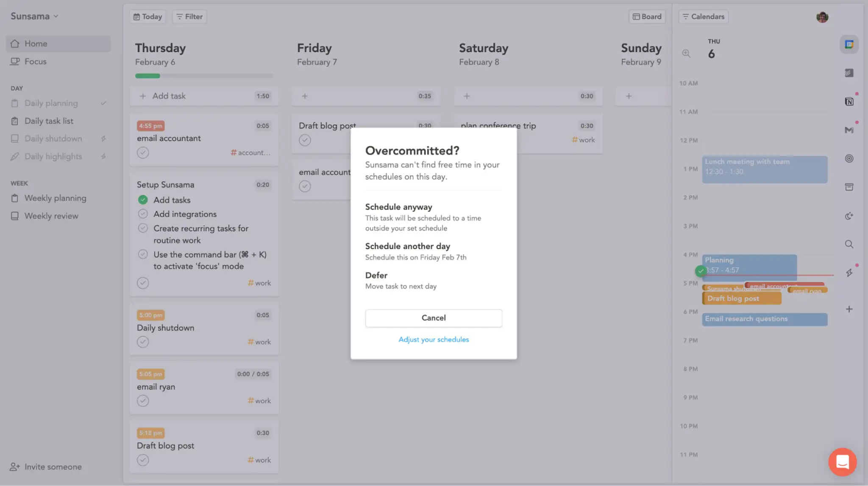Open the Google Calendar integration icon
The height and width of the screenshot is (486, 868).
[x=849, y=44]
